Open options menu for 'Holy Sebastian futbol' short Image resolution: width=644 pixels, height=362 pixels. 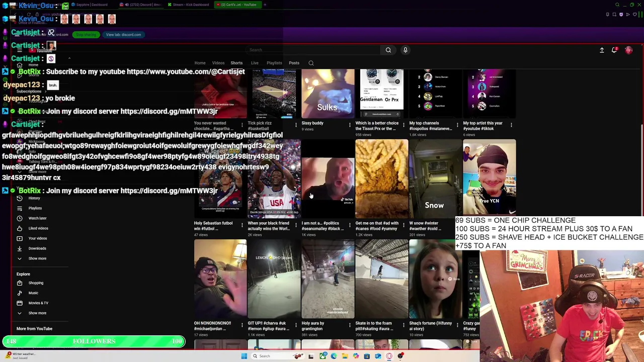tap(242, 225)
